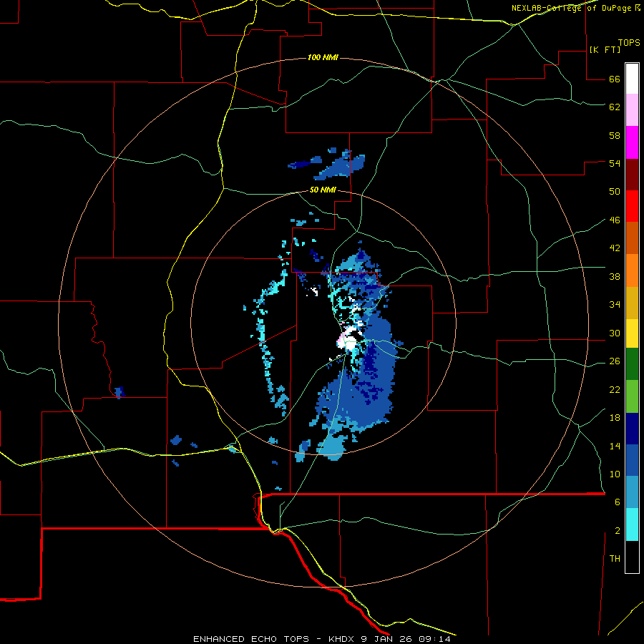Click the 10 value on the scale
This screenshot has width=644, height=644.
pos(615,474)
